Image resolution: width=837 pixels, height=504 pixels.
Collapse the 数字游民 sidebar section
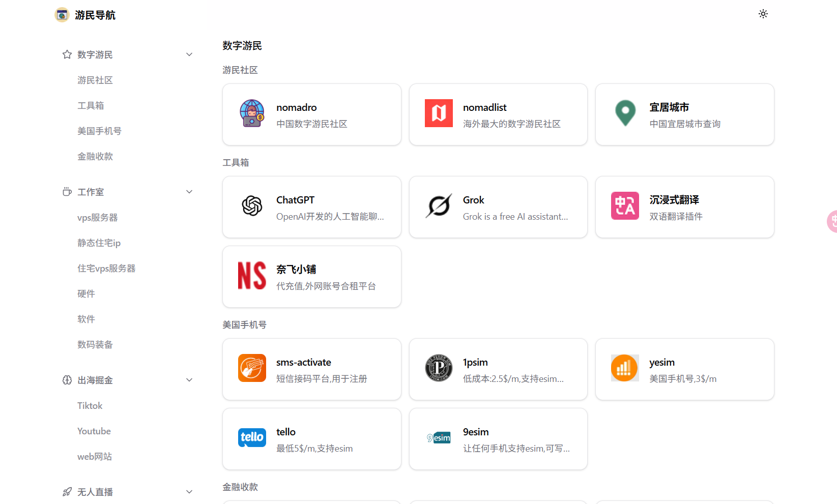point(189,54)
